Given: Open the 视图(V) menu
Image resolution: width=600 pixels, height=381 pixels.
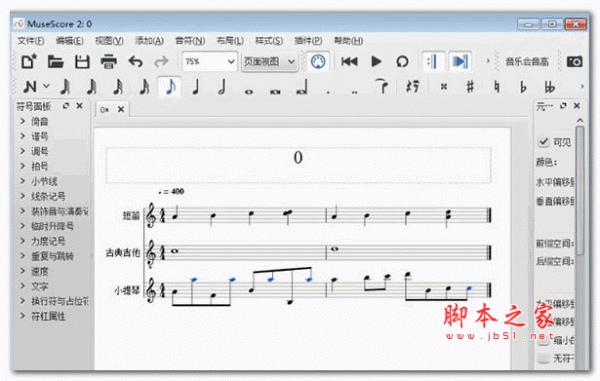Looking at the screenshot, I should coord(109,41).
